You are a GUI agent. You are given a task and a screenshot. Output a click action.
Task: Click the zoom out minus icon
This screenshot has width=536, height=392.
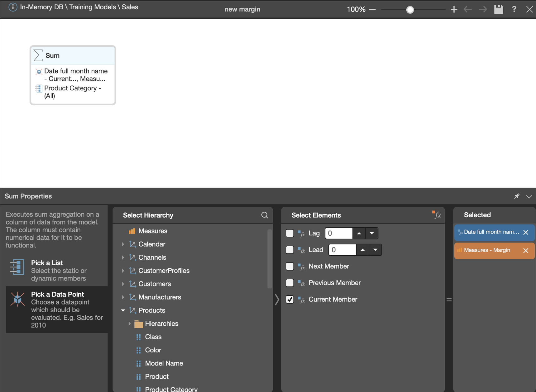[x=372, y=10]
